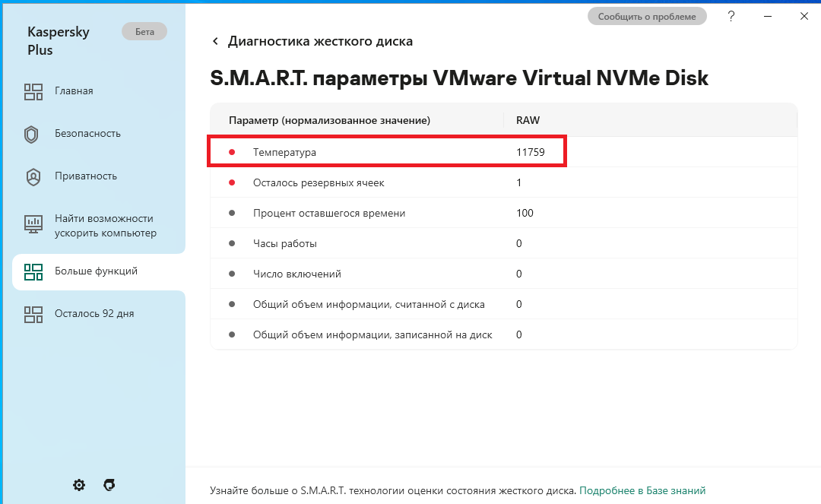Screen dimensions: 821x504
Task: Click the Kaspersky Plus product title
Action: point(59,41)
